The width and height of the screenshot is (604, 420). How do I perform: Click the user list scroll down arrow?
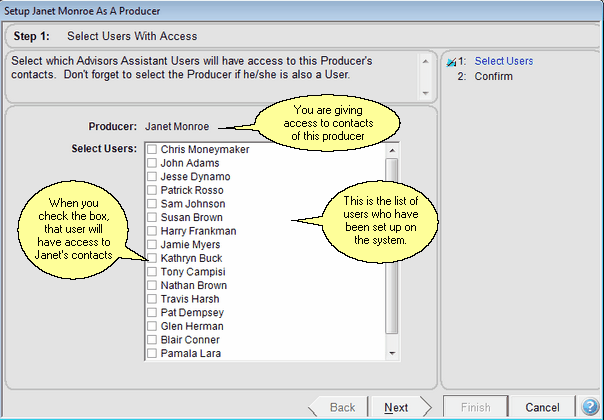tap(392, 353)
